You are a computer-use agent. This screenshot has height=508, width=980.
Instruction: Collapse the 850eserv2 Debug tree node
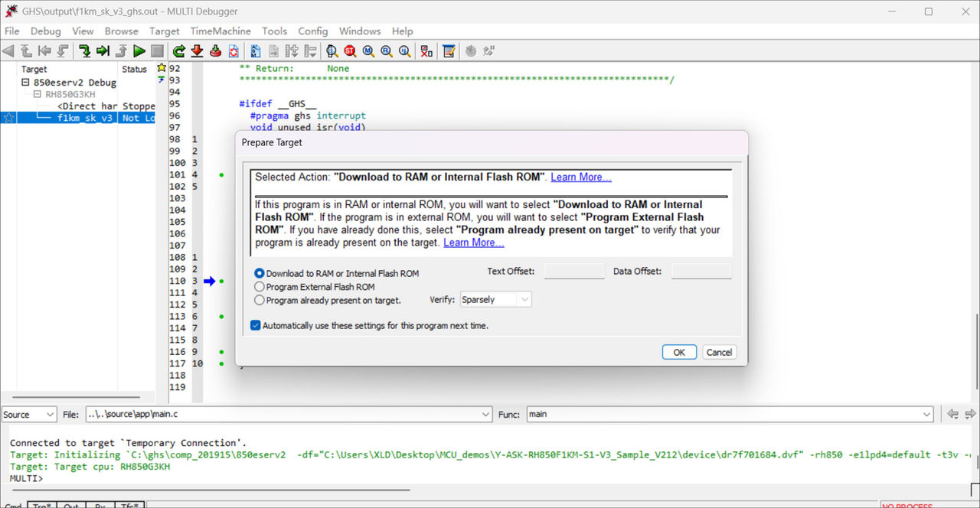pyautogui.click(x=25, y=83)
